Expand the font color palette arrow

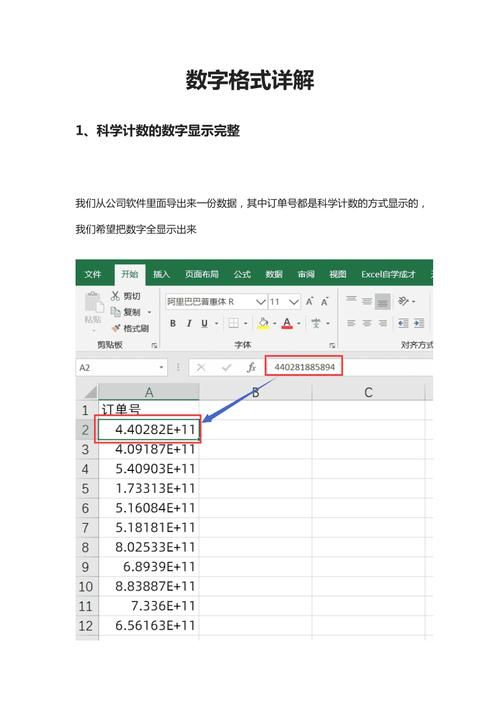click(x=299, y=323)
